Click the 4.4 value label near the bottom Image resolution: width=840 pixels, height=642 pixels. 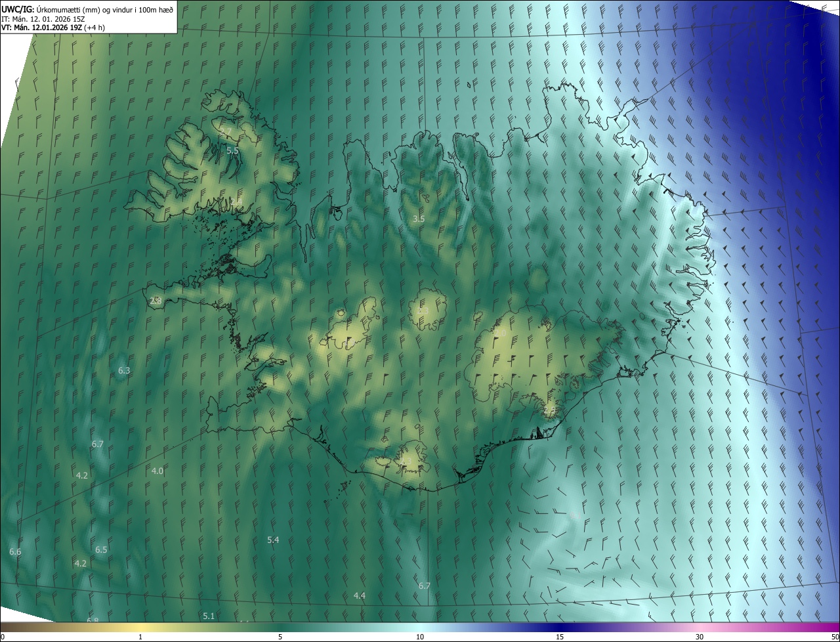click(x=360, y=595)
